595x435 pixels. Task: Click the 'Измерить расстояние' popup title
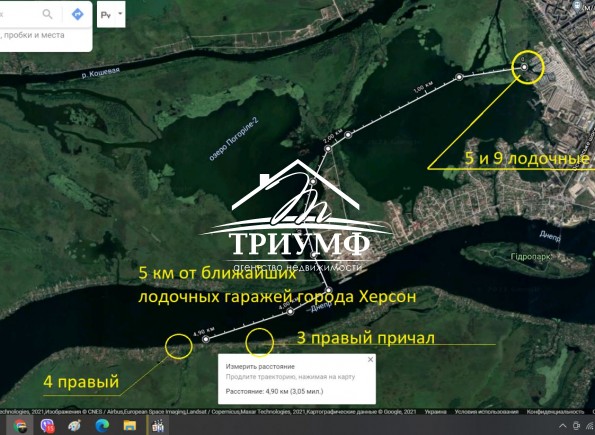tap(260, 367)
